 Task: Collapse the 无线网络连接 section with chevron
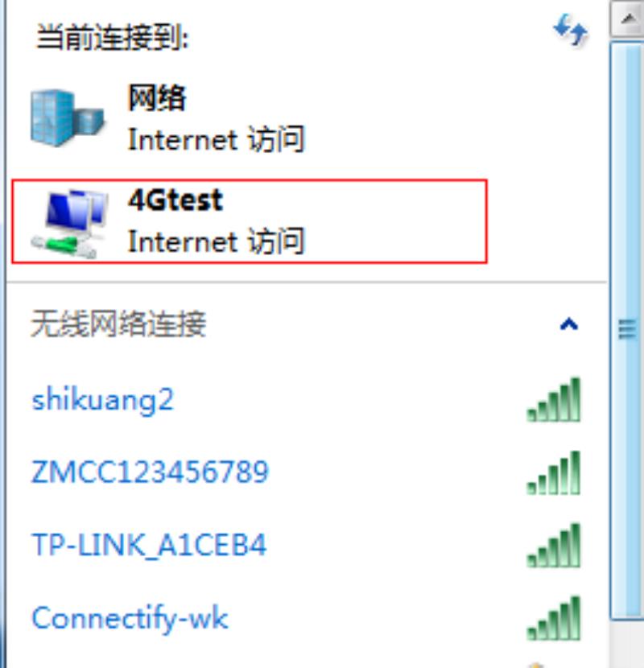point(569,324)
